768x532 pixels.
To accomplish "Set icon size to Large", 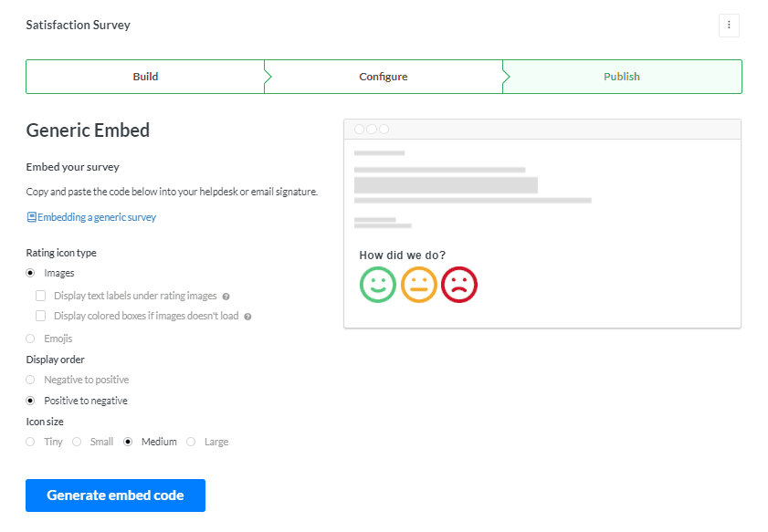I will pyautogui.click(x=191, y=442).
